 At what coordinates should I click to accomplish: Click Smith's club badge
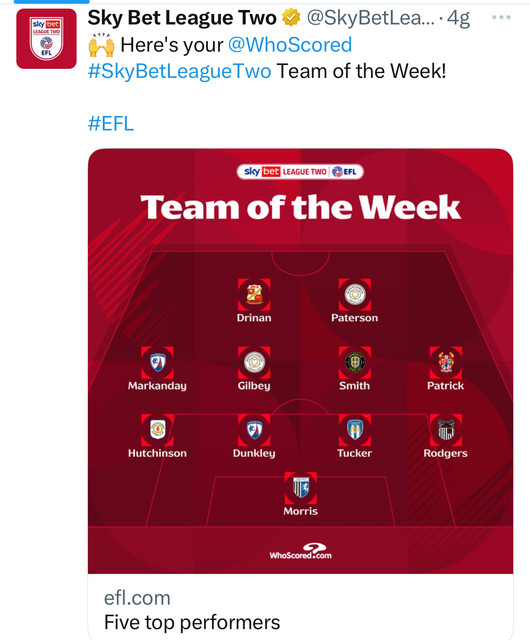click(x=354, y=362)
